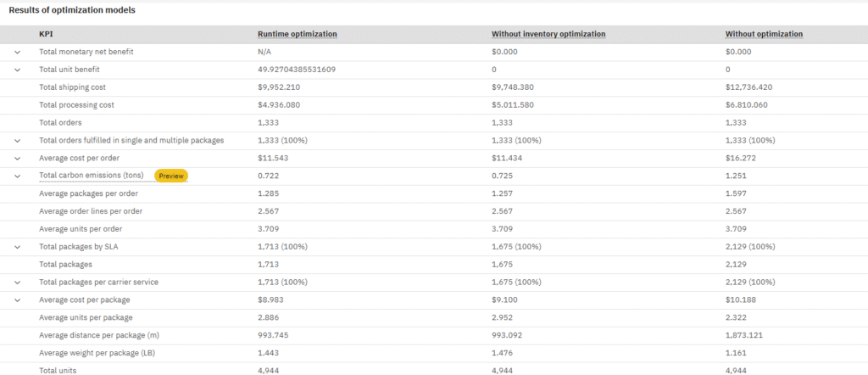Expand the Total monetary net benefit row
The image size is (868, 375).
(17, 52)
